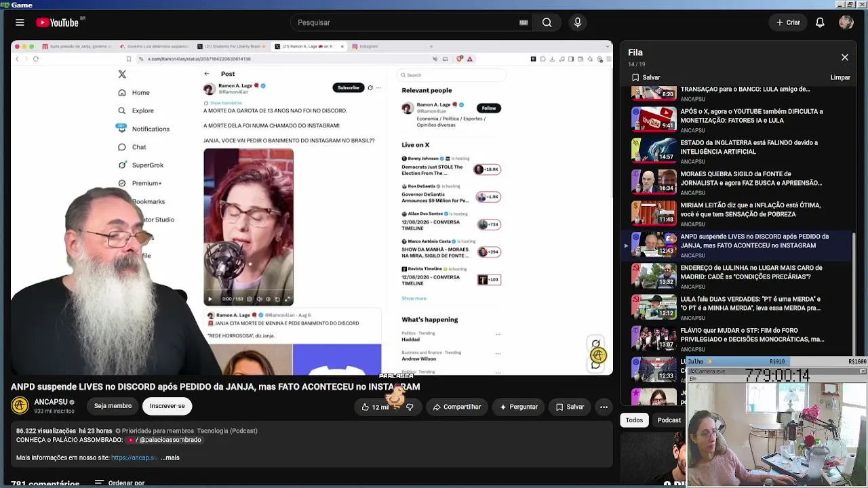
Task: Click the magnifying glass search button
Action: [547, 22]
